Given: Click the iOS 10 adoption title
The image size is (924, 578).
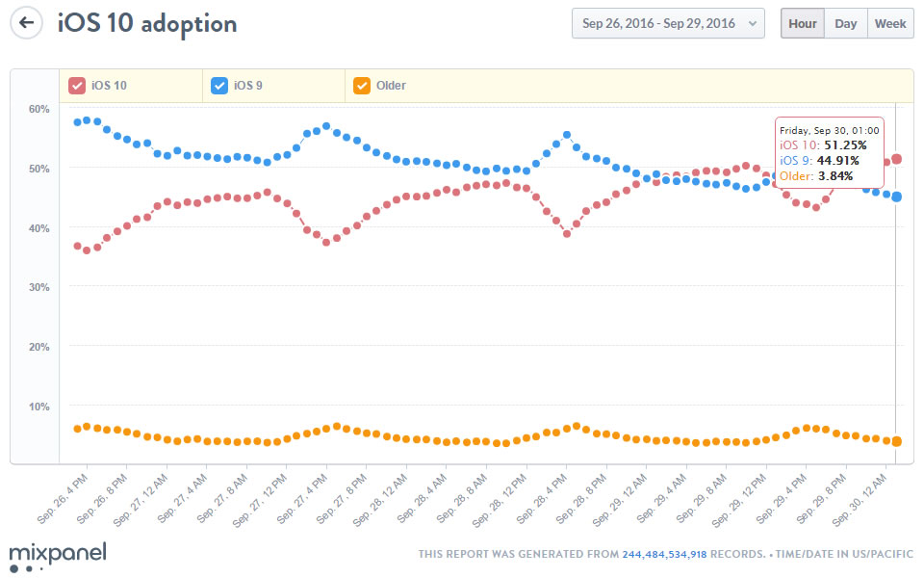Looking at the screenshot, I should [x=147, y=23].
